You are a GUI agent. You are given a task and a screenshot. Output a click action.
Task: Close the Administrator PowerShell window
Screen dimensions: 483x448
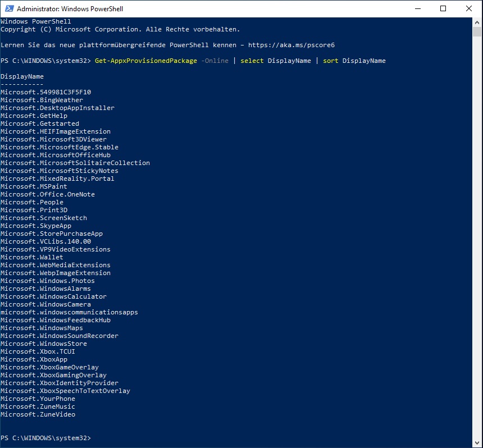coord(469,8)
